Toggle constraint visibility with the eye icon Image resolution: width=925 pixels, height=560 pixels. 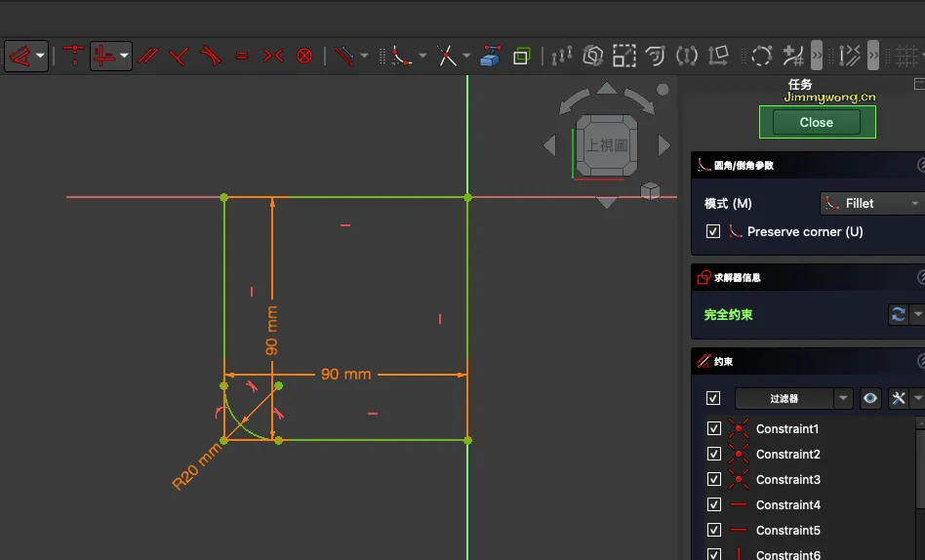click(869, 398)
